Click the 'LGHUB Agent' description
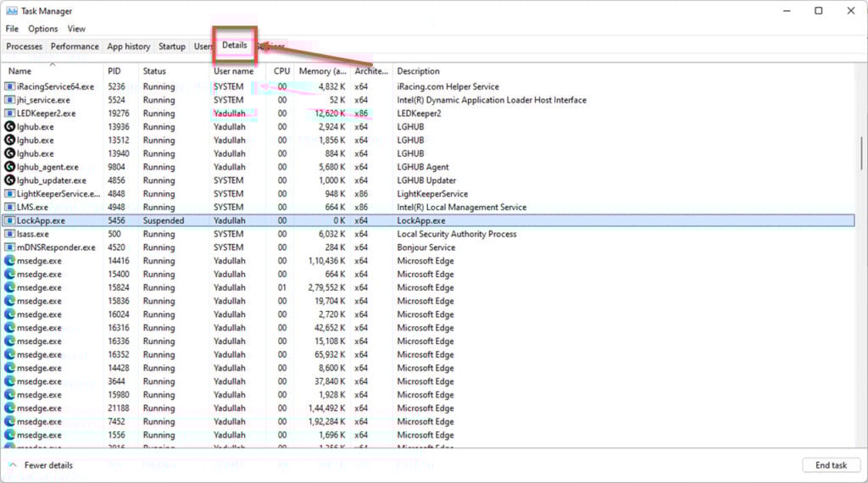 [423, 167]
